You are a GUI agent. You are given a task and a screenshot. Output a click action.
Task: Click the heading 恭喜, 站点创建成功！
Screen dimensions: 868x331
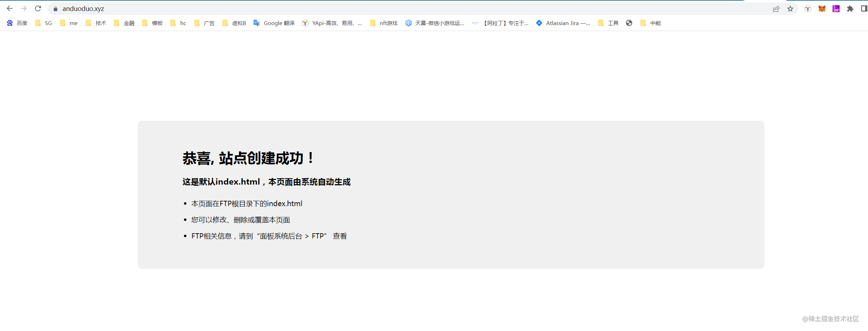click(x=248, y=158)
